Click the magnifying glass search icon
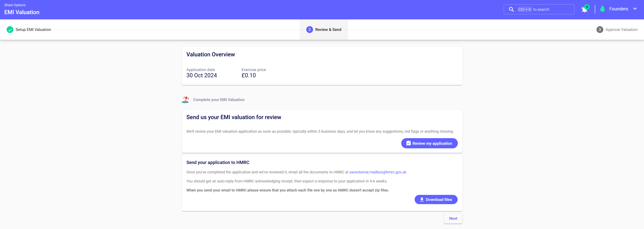The width and height of the screenshot is (644, 229). click(511, 9)
